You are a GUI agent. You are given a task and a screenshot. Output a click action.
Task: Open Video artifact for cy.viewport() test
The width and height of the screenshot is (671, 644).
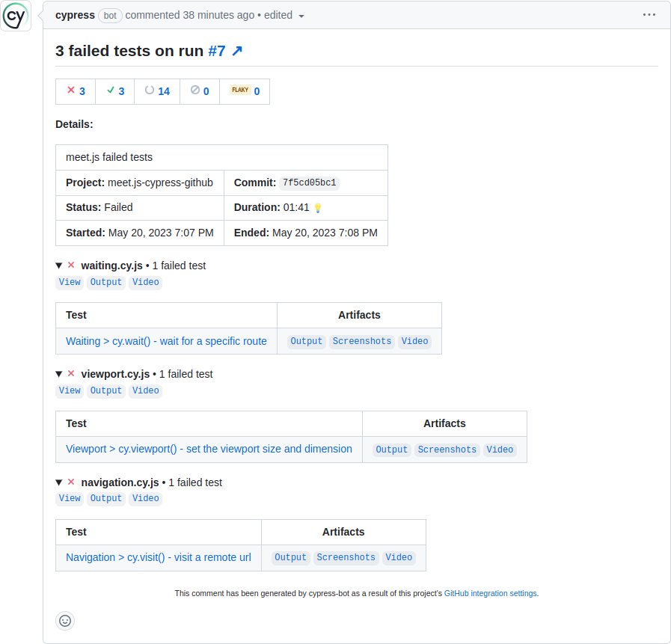click(x=500, y=450)
